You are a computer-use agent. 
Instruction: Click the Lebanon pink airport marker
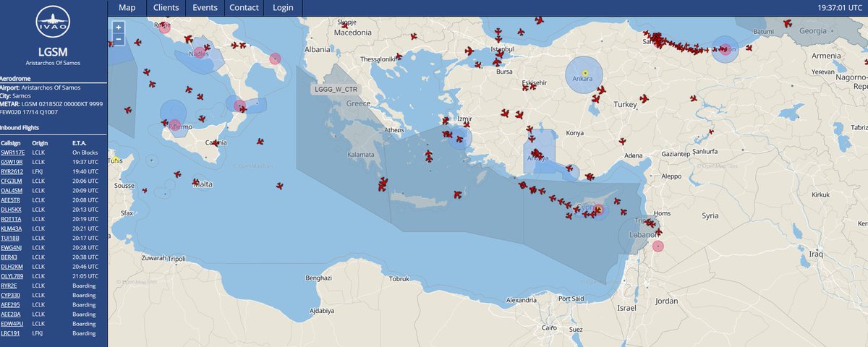[658, 246]
